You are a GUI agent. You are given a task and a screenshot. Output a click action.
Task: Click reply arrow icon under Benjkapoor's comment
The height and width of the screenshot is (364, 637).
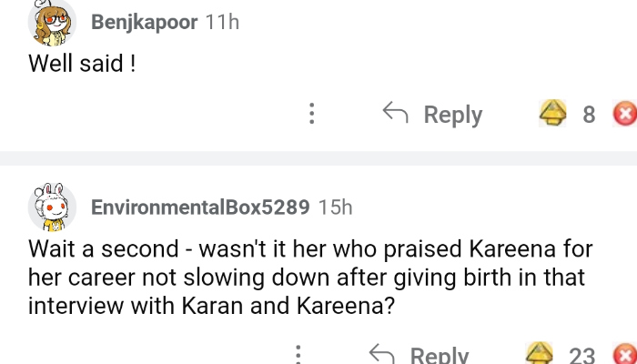(x=395, y=113)
